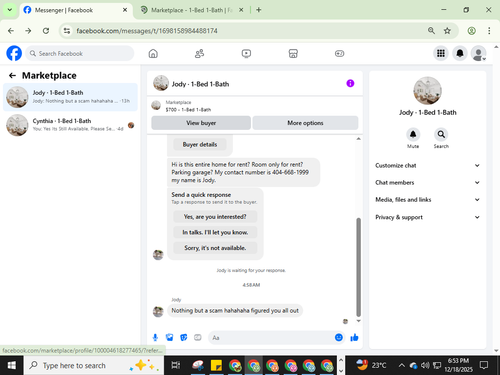Click the chat header Jody - 1-Bed 1-Bath
500x375 pixels.
tap(200, 84)
